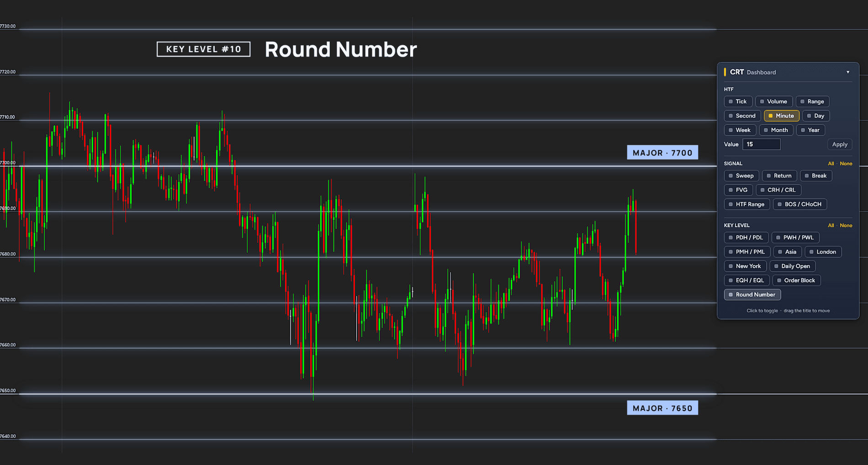This screenshot has height=465, width=868.
Task: Disable all key levels via Key Level None link
Action: coord(846,225)
